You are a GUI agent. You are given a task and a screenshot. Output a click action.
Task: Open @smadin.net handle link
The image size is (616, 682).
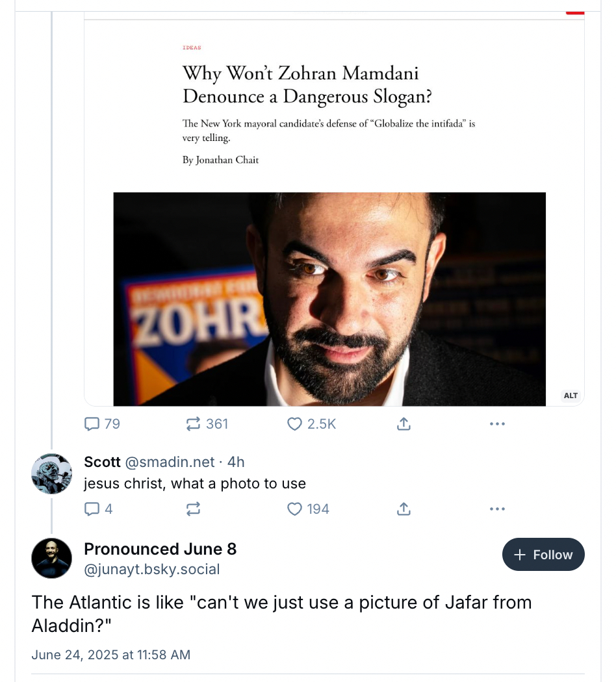[169, 462]
